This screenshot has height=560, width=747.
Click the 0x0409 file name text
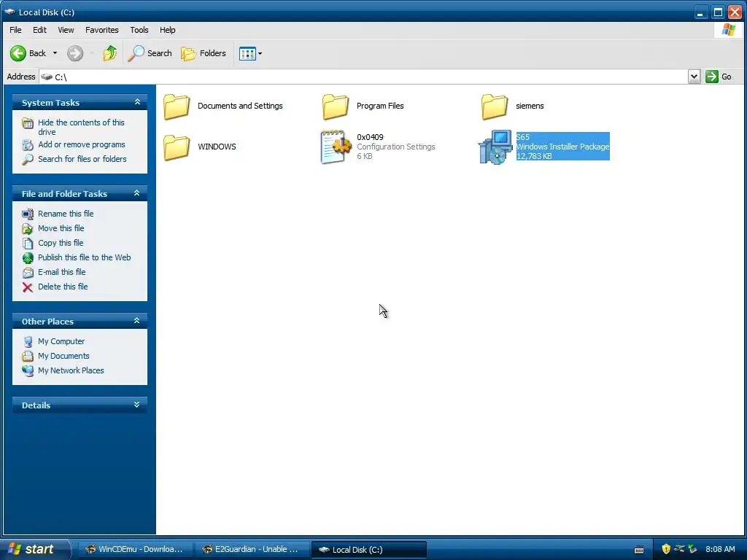tap(370, 137)
